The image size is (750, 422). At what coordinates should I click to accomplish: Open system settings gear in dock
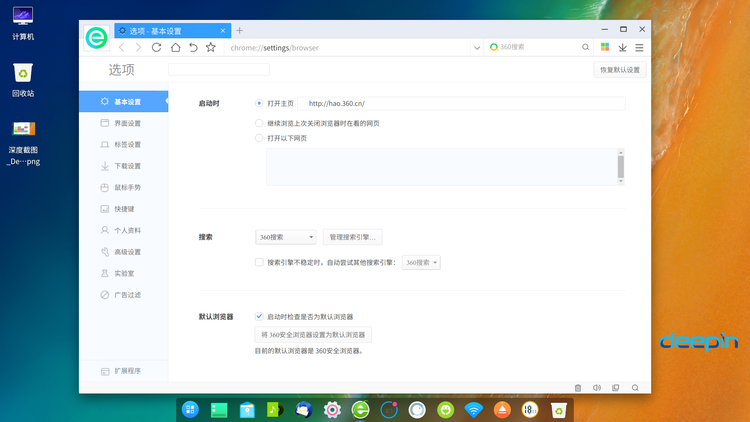click(332, 410)
